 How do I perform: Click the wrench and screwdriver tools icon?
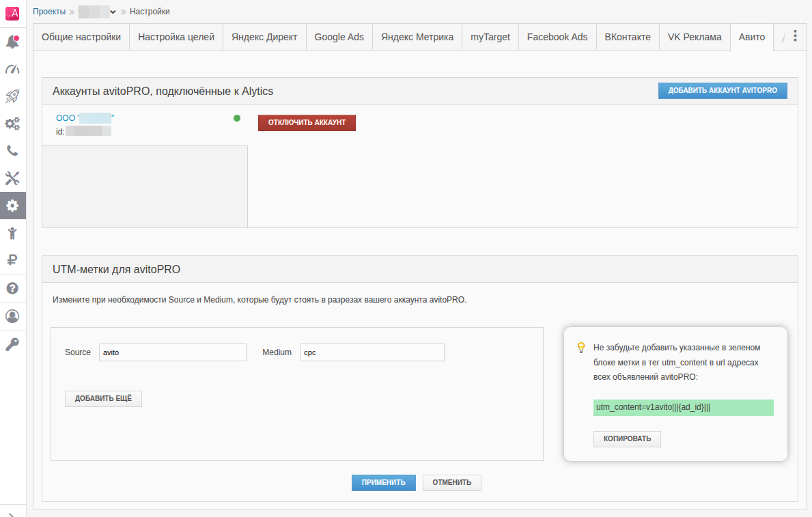click(x=12, y=178)
